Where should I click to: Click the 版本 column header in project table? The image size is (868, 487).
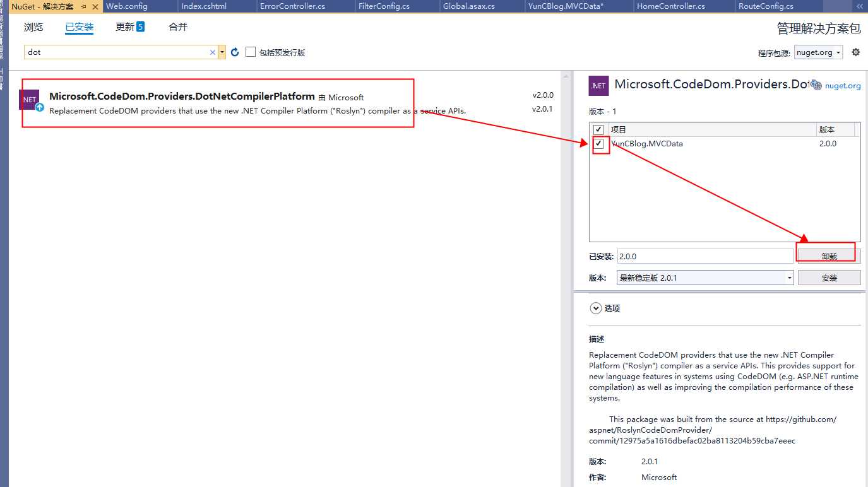point(827,129)
